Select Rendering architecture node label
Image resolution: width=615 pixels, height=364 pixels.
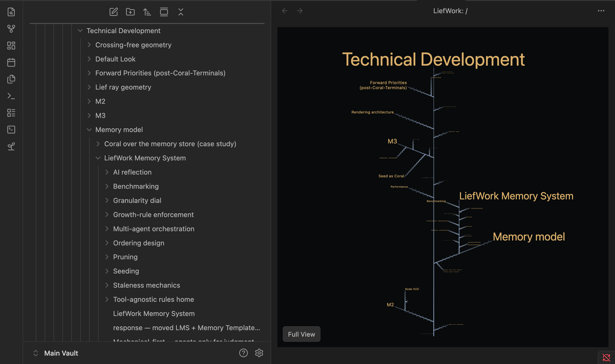[x=372, y=112]
